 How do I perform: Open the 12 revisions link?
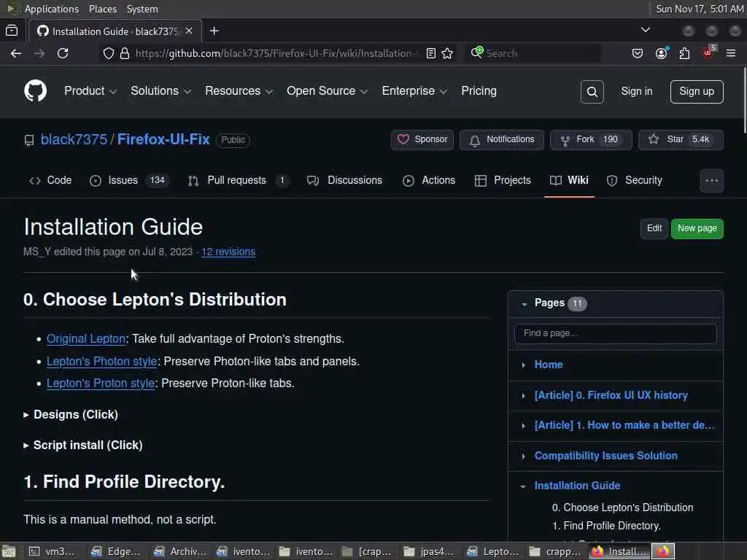(x=228, y=252)
